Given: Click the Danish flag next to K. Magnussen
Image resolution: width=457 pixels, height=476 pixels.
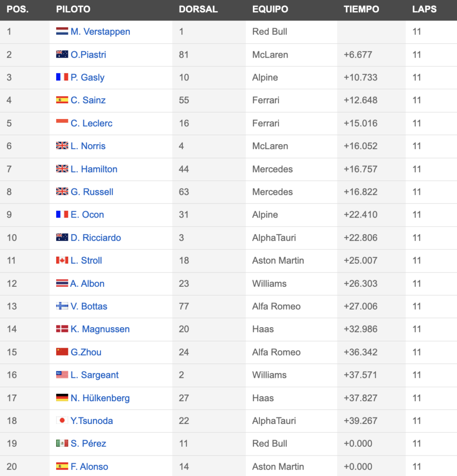Looking at the screenshot, I should coord(62,329).
